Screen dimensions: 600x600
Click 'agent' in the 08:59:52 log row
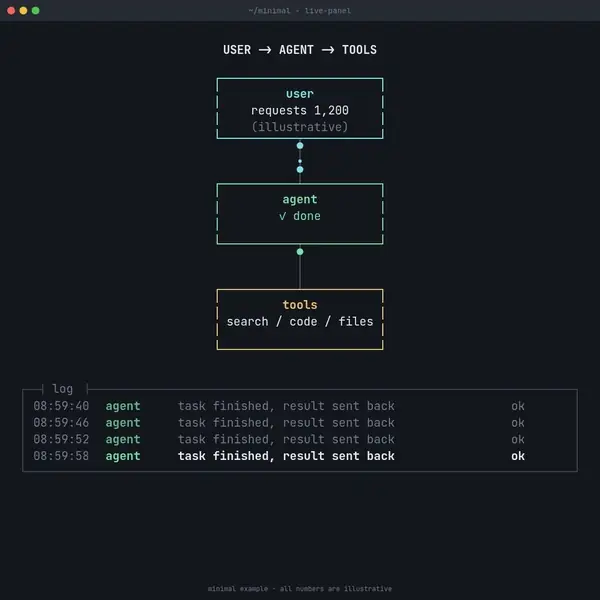(x=123, y=440)
